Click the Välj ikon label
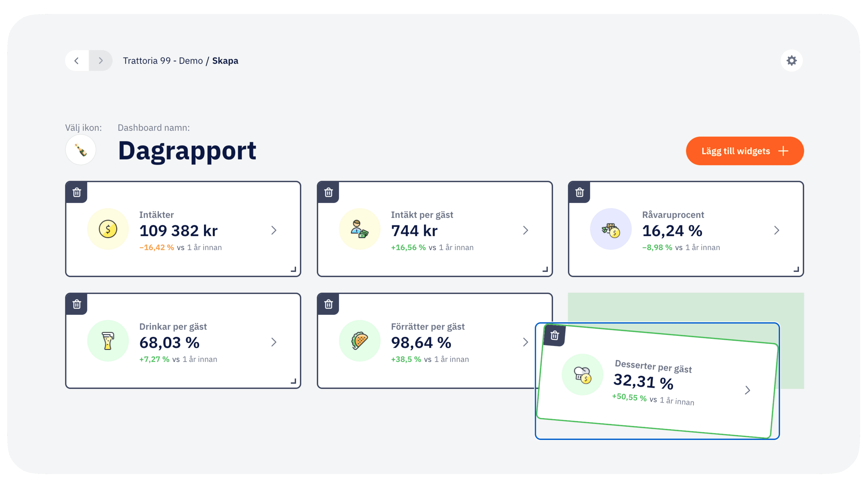Viewport: 868px width, 488px height. [83, 128]
